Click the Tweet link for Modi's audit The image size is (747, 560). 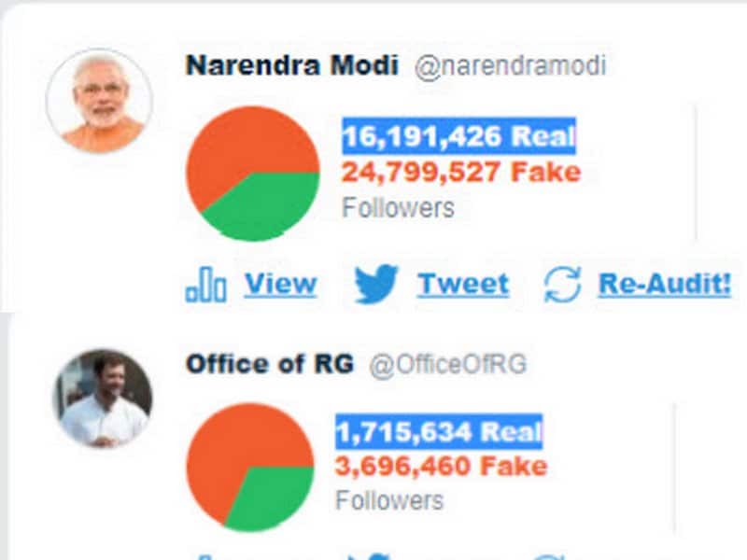pyautogui.click(x=463, y=283)
